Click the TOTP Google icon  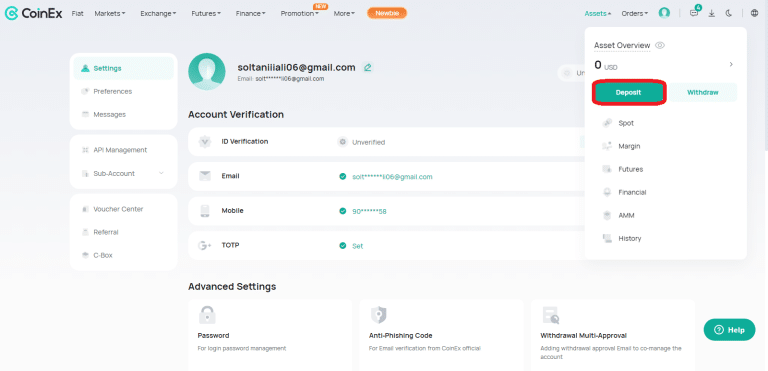205,246
